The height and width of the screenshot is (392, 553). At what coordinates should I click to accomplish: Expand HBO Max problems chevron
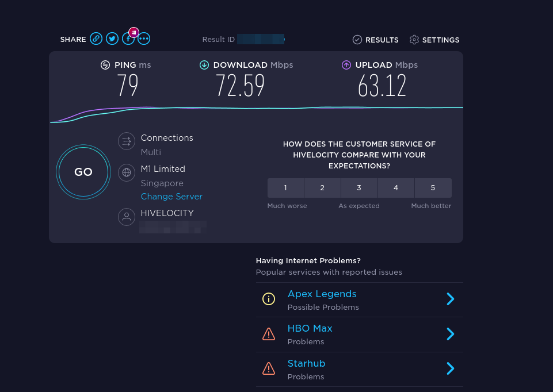[451, 334]
